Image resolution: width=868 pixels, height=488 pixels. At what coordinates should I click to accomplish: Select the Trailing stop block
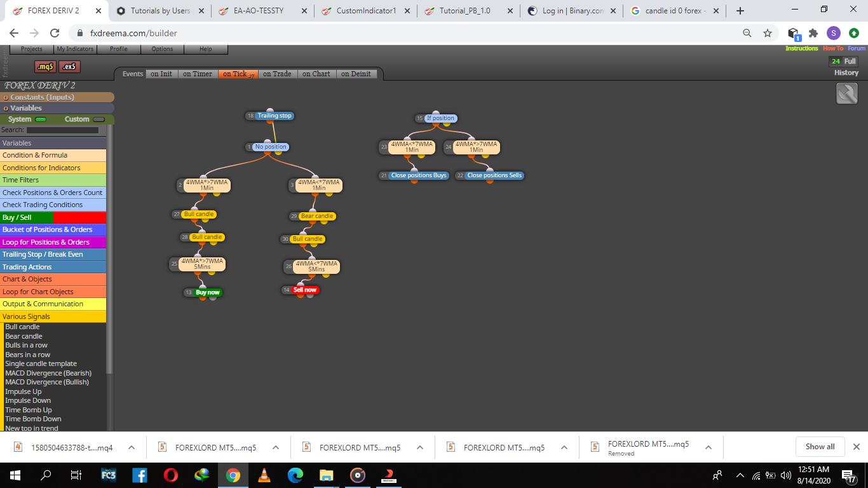click(x=275, y=116)
